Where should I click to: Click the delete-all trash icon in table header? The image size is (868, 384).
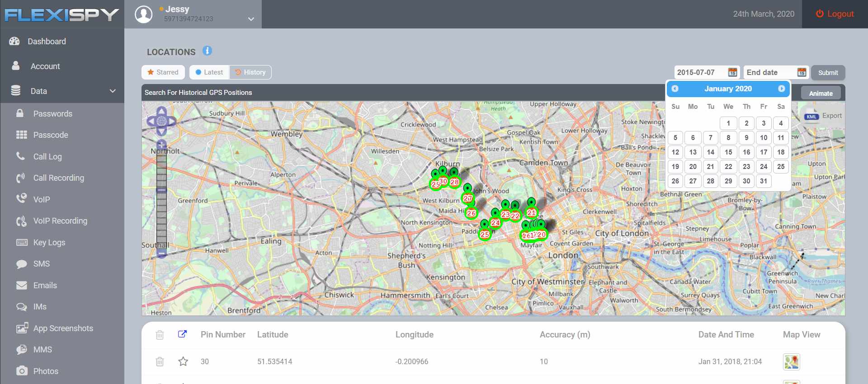coord(160,335)
